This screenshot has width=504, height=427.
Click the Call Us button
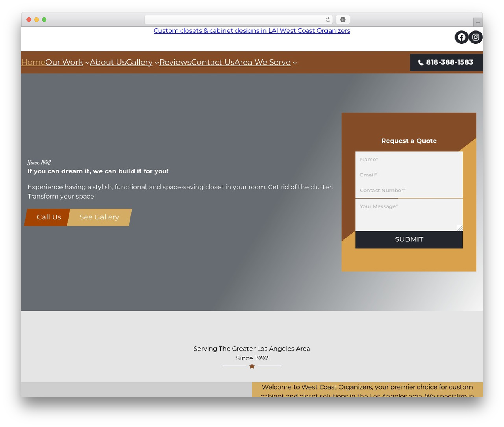(47, 217)
